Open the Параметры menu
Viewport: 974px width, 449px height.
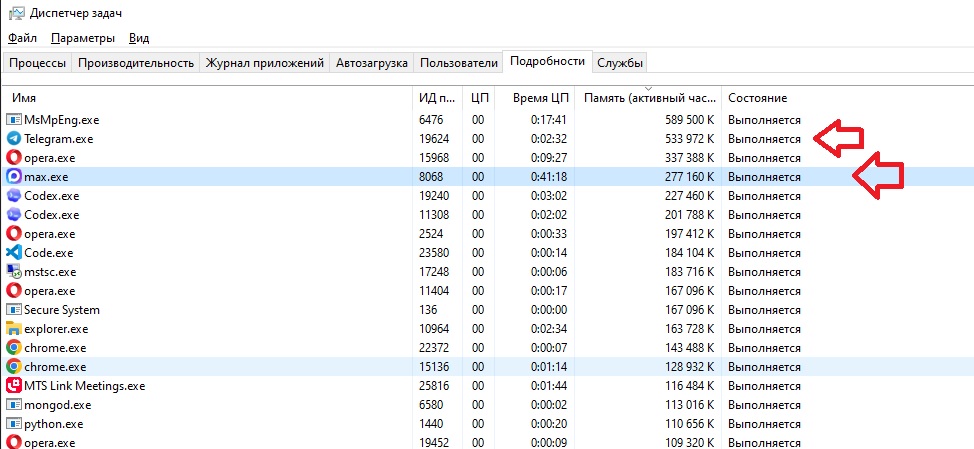(83, 39)
